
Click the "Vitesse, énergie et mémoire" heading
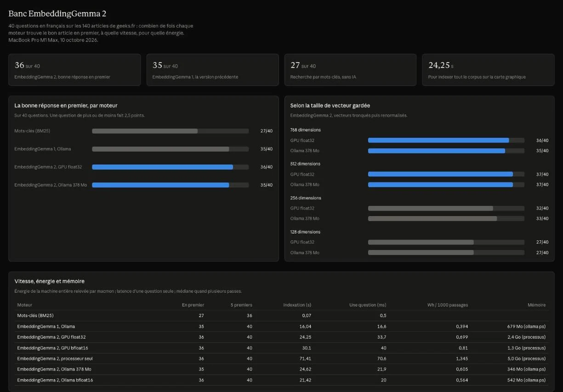pyautogui.click(x=49, y=281)
